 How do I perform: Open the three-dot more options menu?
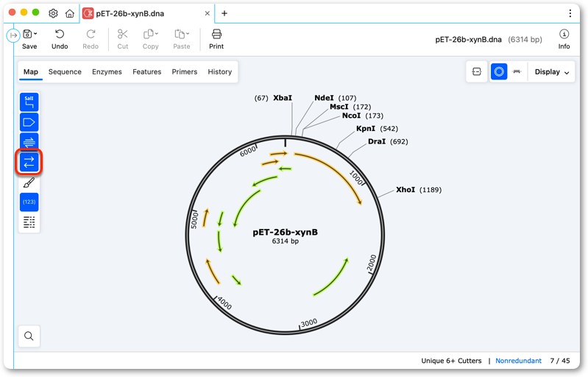pyautogui.click(x=570, y=13)
